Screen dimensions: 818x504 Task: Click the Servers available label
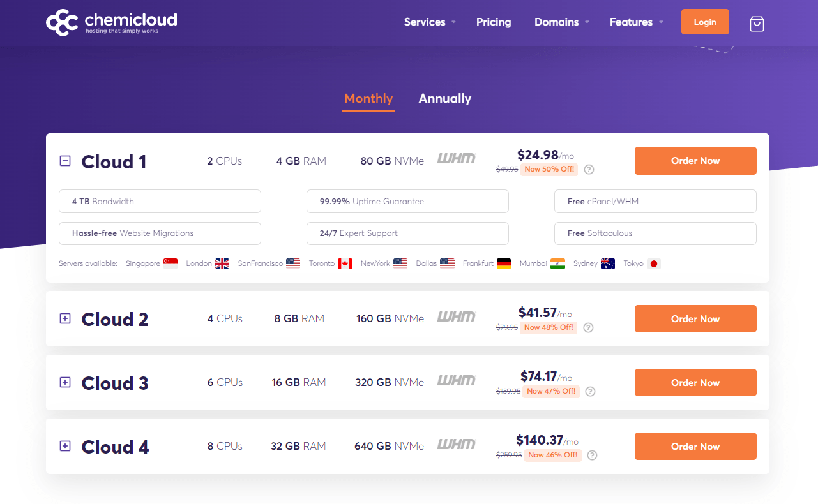point(88,263)
